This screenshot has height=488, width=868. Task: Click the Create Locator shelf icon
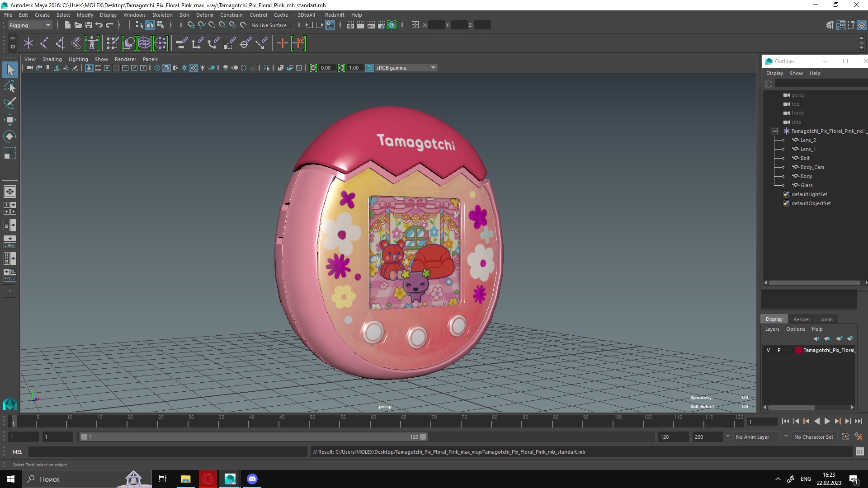(28, 43)
